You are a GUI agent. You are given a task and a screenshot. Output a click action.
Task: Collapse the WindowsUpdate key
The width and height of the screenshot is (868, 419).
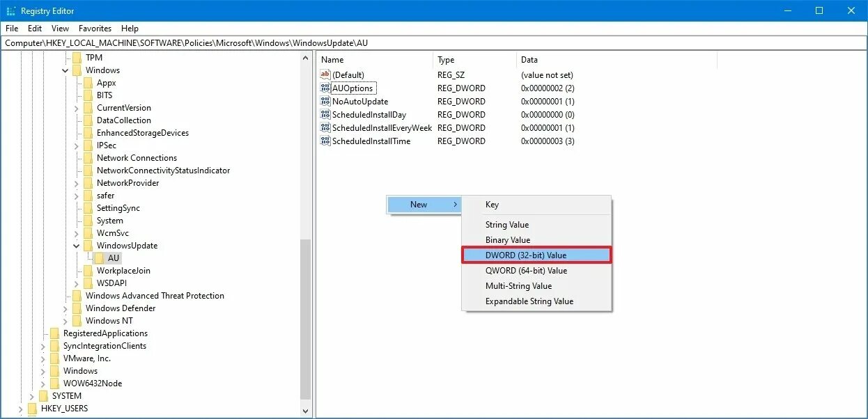click(x=76, y=246)
